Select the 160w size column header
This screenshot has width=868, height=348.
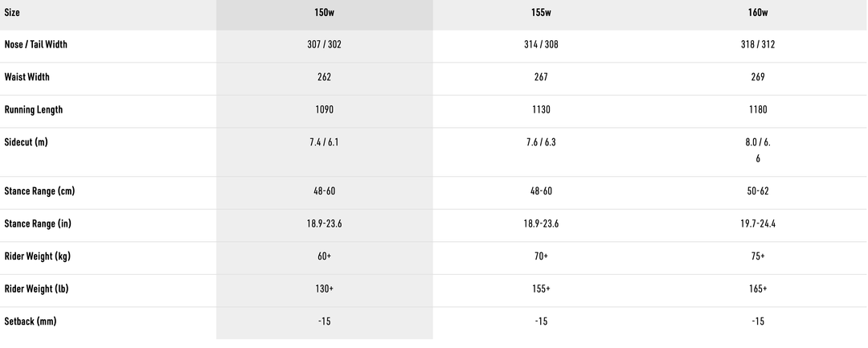click(758, 12)
